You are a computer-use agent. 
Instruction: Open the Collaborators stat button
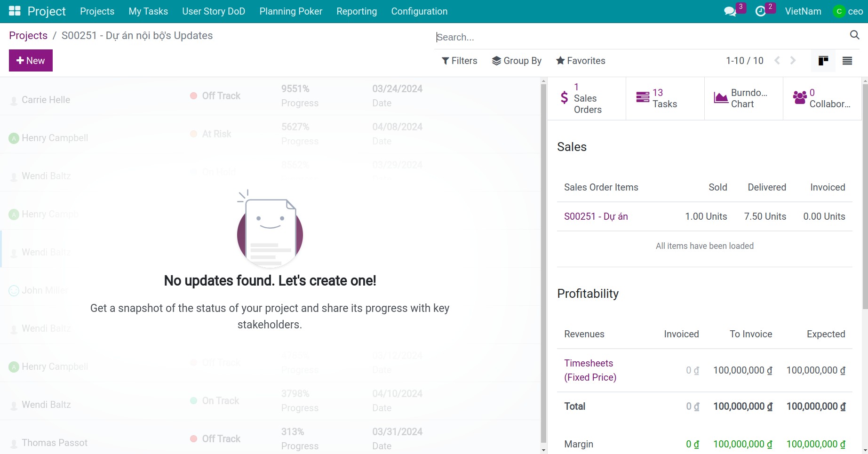tap(822, 98)
